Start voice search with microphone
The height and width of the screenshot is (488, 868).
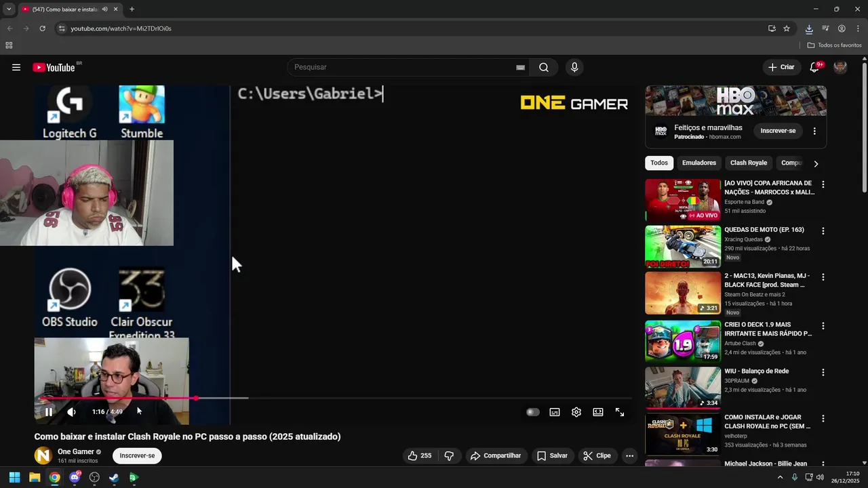coord(574,67)
